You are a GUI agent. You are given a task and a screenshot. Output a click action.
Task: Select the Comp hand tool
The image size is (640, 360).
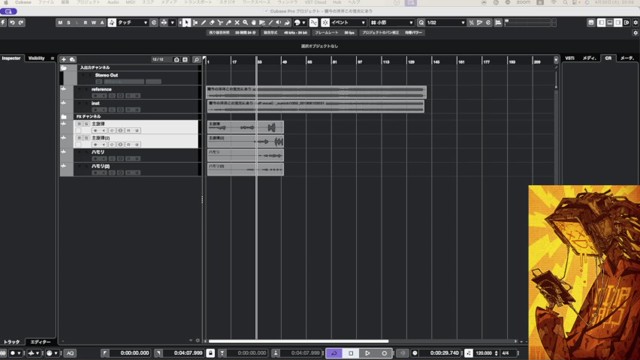click(x=253, y=22)
